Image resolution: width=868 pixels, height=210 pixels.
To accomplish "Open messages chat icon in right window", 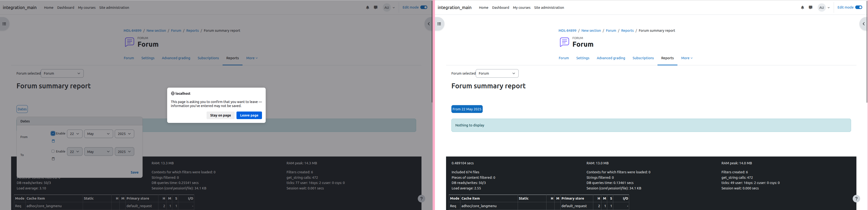I will pyautogui.click(x=811, y=7).
